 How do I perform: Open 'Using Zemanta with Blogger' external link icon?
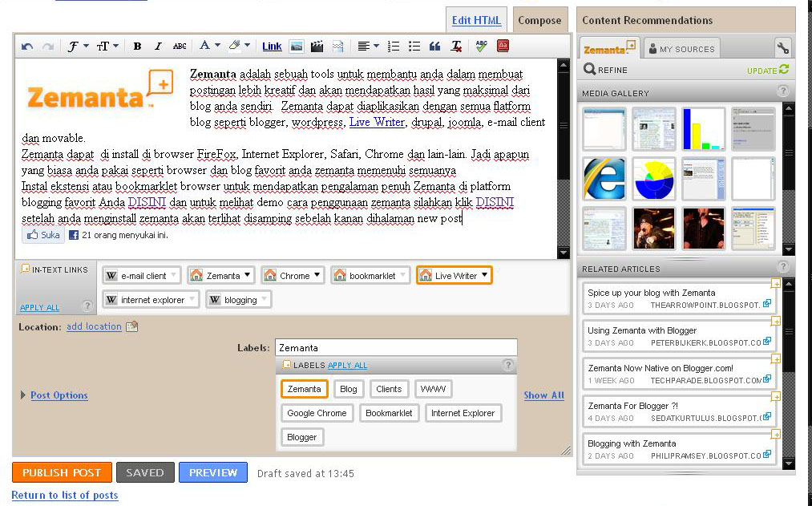767,342
